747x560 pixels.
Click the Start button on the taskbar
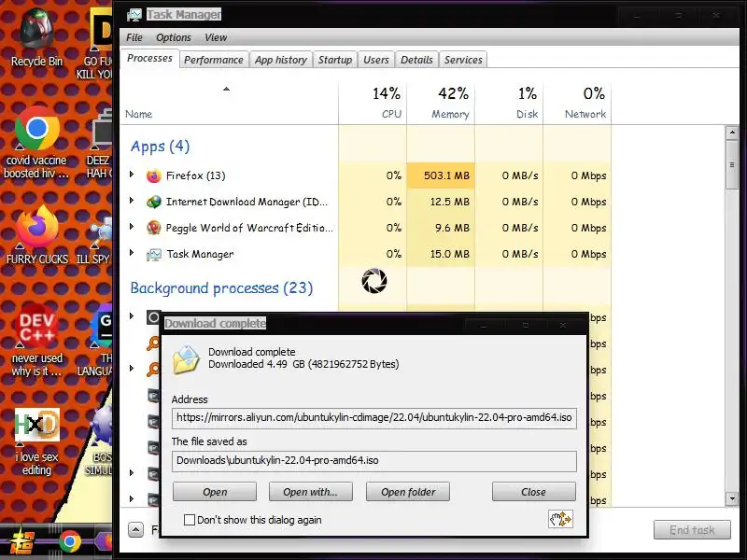22,541
